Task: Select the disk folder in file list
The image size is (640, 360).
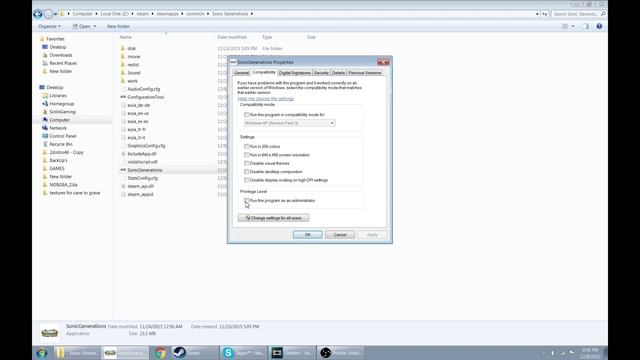Action: [x=131, y=49]
